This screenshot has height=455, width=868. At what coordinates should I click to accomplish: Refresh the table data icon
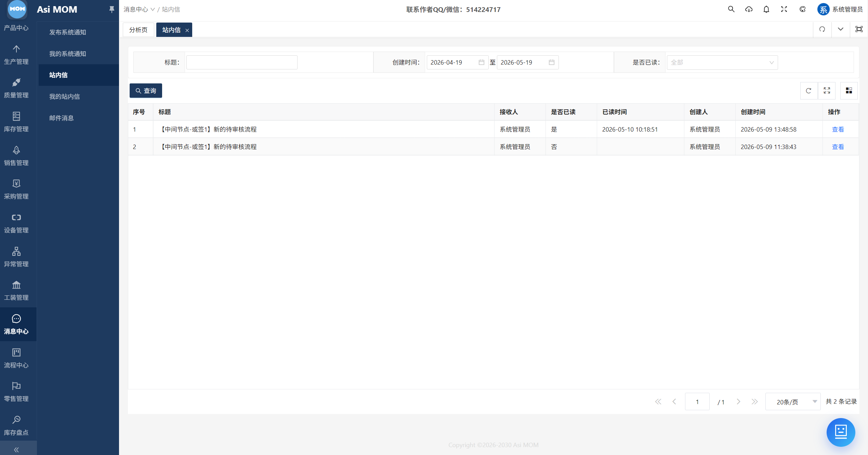tap(808, 91)
